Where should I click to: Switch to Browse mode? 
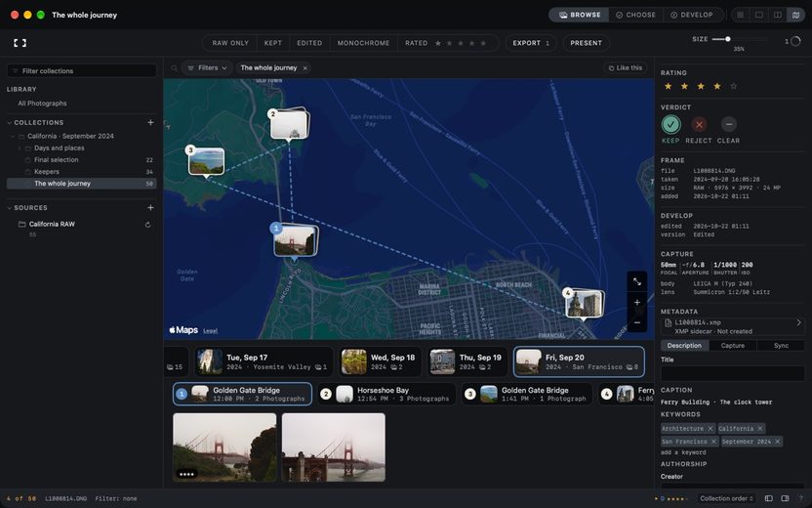[x=580, y=15]
